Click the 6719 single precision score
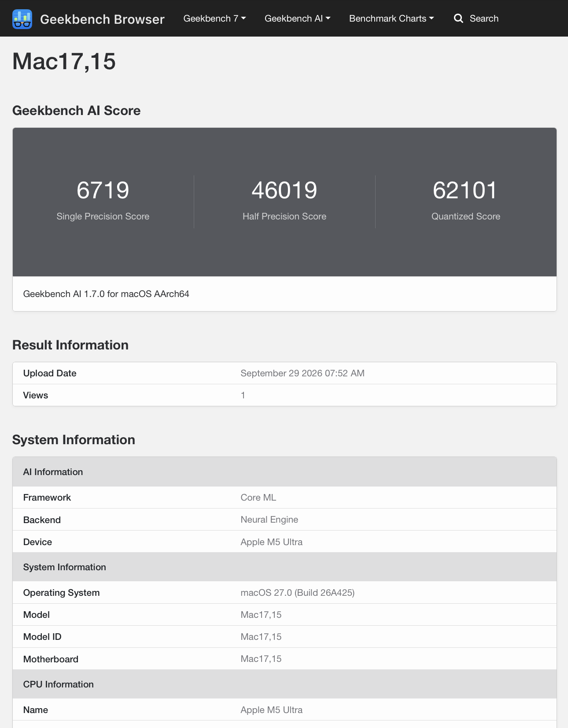The width and height of the screenshot is (568, 728). (103, 190)
